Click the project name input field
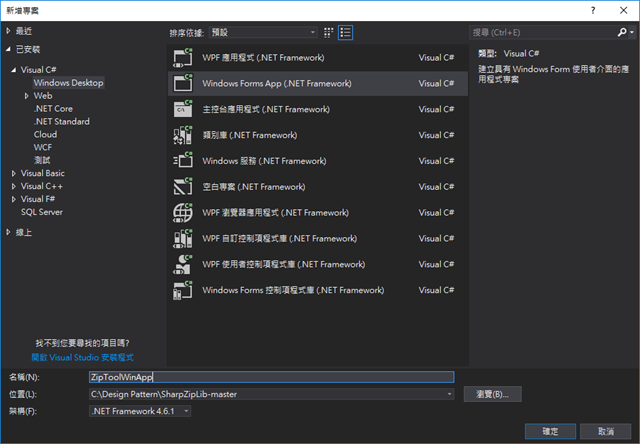640x444 pixels. coord(271,377)
